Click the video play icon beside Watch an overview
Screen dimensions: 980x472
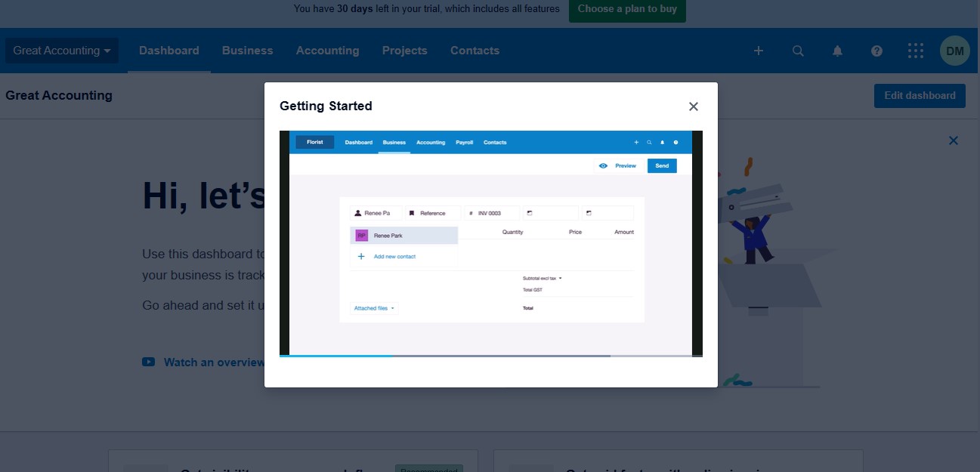pyautogui.click(x=148, y=362)
